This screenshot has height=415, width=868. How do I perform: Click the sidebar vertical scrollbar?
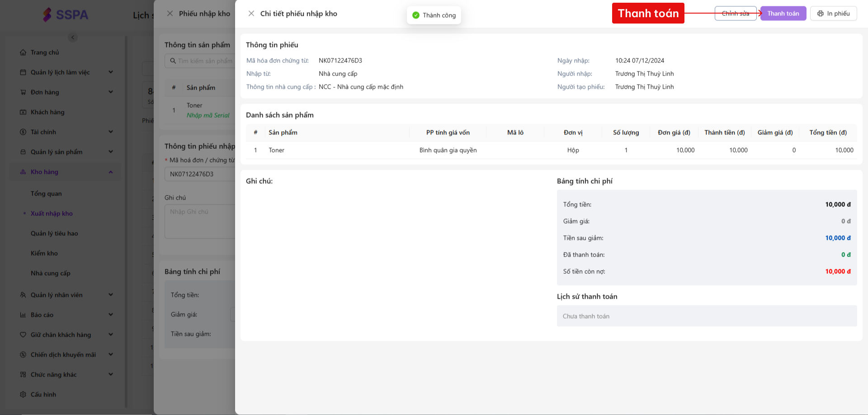pos(126,222)
